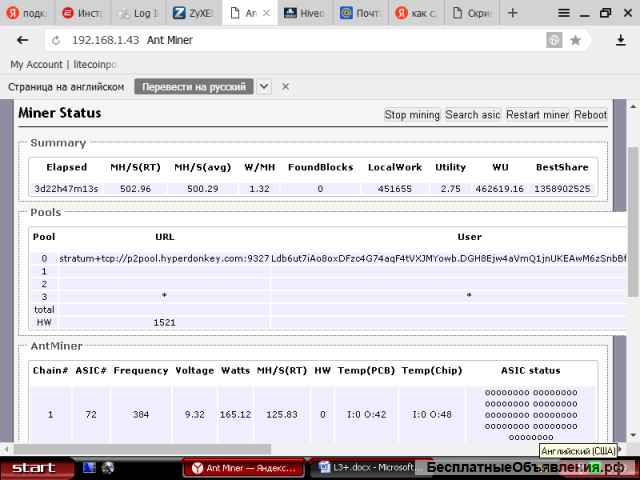
Task: Click the Frequency value 384
Action: tap(141, 415)
